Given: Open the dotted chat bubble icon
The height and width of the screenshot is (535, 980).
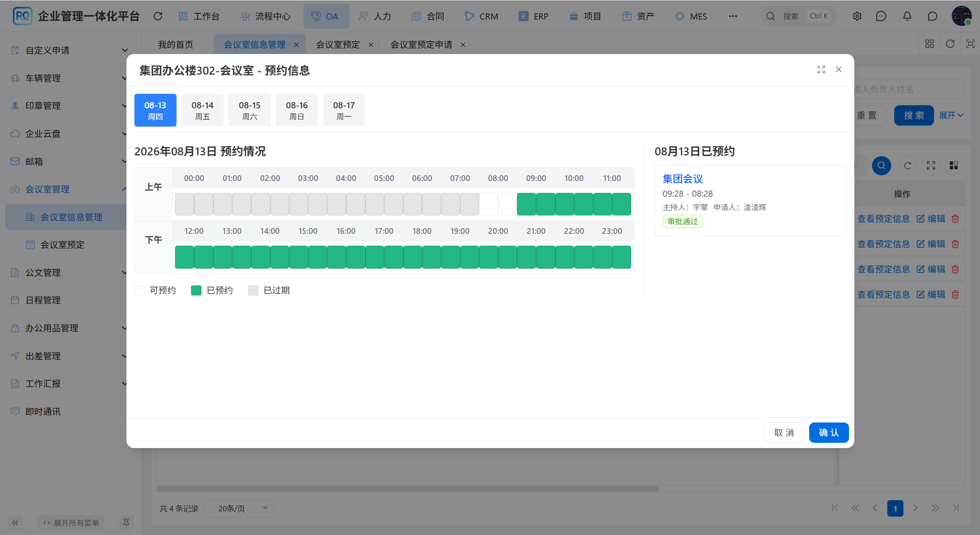Looking at the screenshot, I should point(881,16).
